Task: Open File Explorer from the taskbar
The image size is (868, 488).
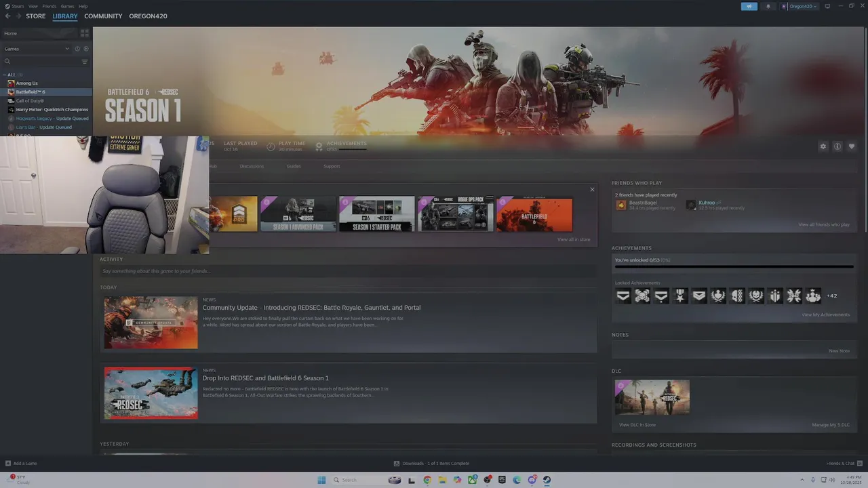Action: pyautogui.click(x=442, y=480)
